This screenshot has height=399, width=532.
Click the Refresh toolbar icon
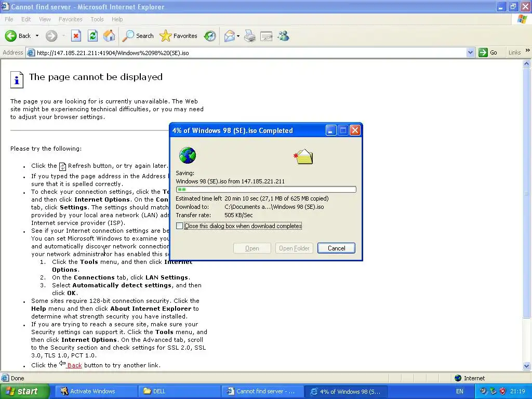coord(92,36)
